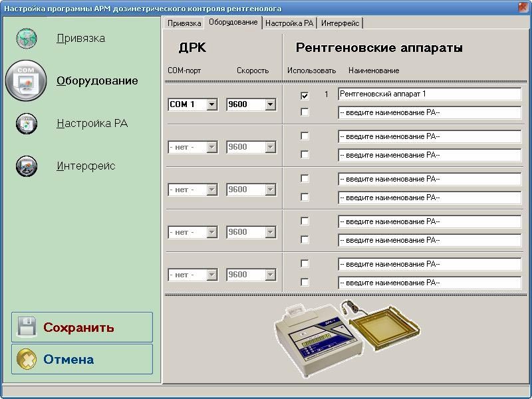Click the Оборудование COM monitor icon
Viewport: 532px width, 399px height.
tap(26, 81)
